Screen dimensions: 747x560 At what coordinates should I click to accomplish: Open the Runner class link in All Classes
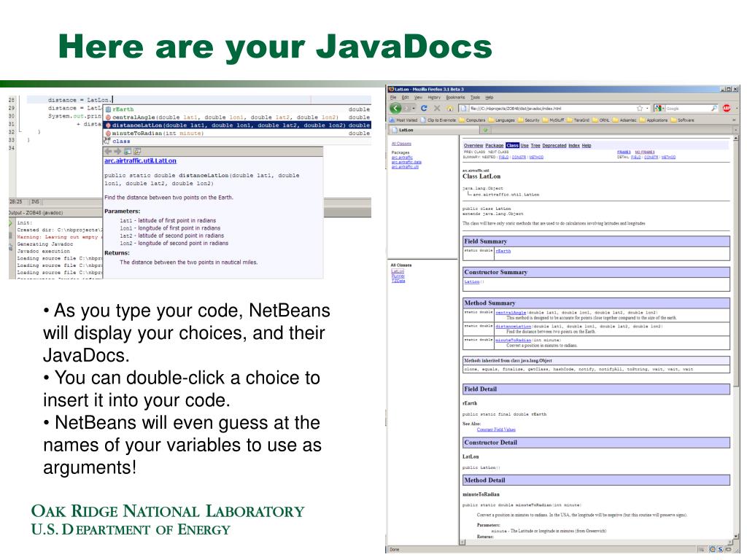[x=398, y=276]
